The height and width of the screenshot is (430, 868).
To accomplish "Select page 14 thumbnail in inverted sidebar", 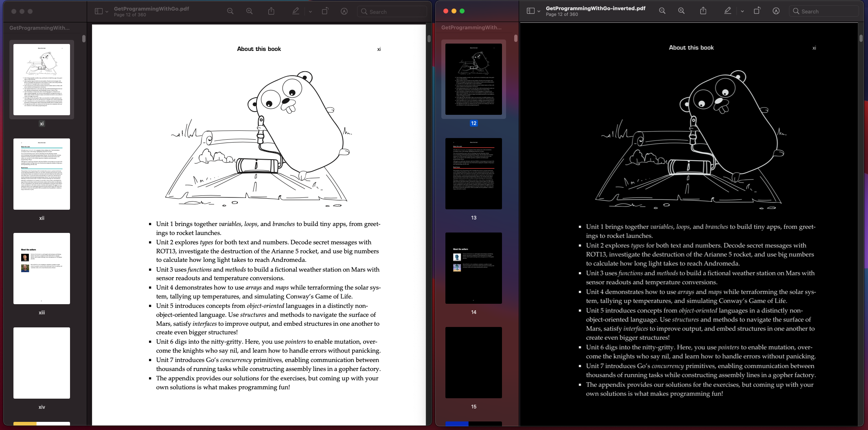I will pyautogui.click(x=473, y=268).
